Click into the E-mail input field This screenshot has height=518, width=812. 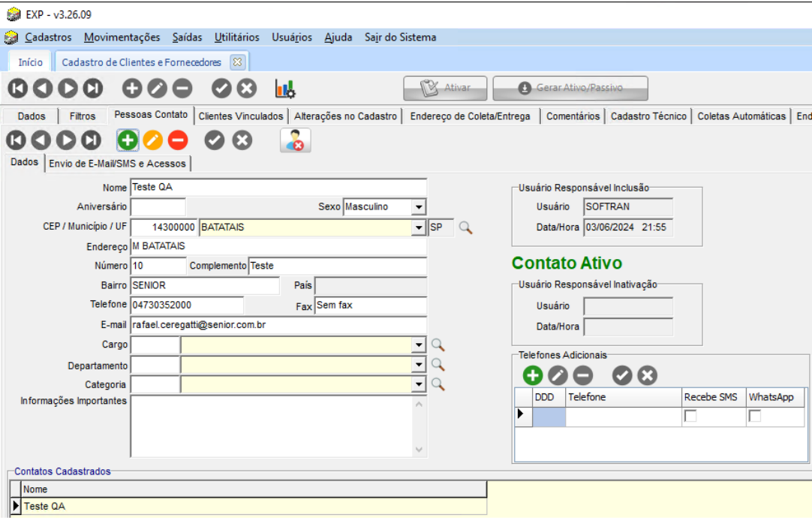point(278,325)
